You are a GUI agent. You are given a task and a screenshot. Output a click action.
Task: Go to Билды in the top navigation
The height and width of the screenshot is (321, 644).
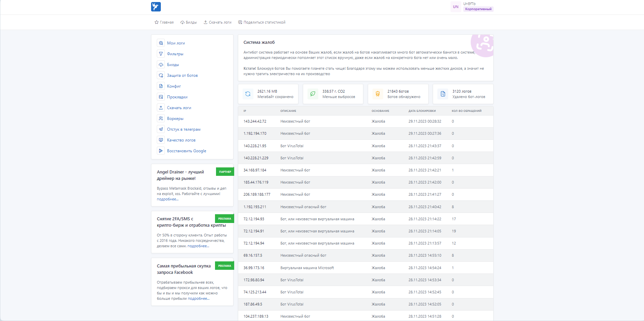pyautogui.click(x=189, y=23)
